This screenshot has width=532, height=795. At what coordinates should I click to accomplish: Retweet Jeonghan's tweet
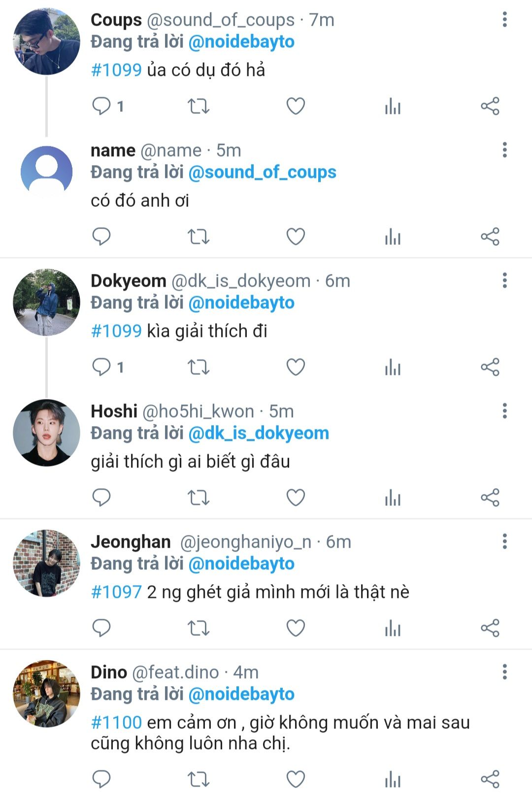[x=199, y=628]
